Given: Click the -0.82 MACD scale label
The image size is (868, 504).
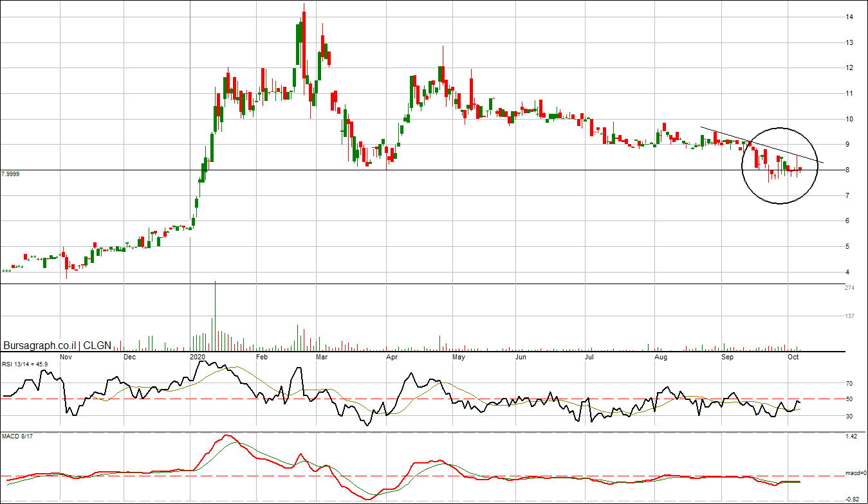Looking at the screenshot, I should click(x=851, y=500).
